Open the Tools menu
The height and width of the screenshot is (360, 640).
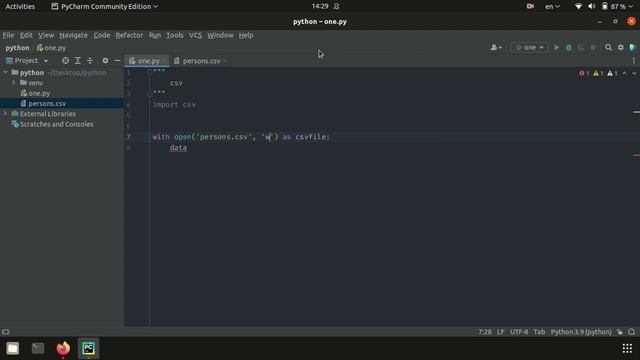(175, 35)
